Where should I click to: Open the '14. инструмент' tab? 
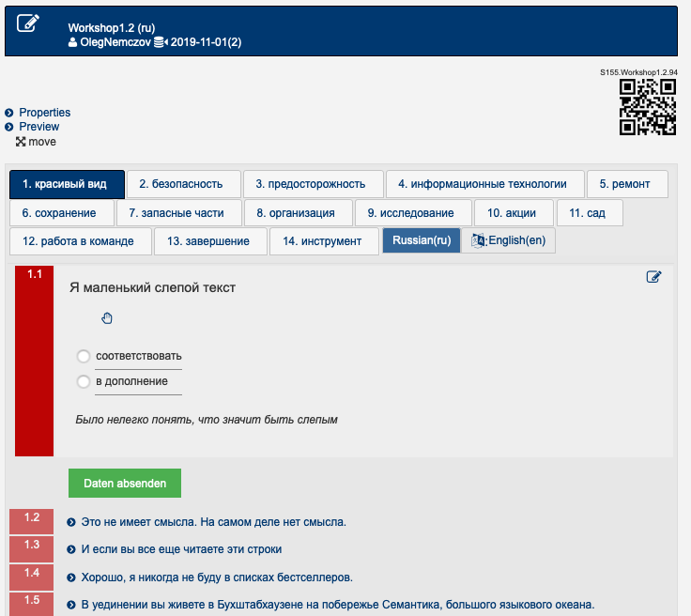coord(323,241)
